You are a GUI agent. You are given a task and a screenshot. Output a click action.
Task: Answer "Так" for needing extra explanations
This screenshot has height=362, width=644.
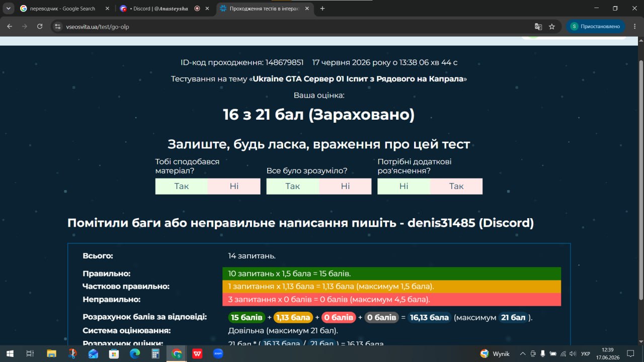[456, 186]
